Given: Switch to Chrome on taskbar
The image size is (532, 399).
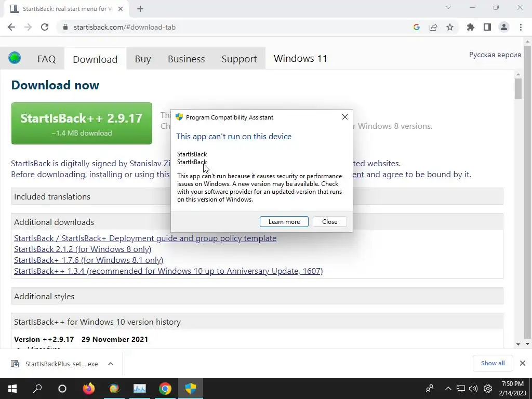Looking at the screenshot, I should [x=165, y=389].
